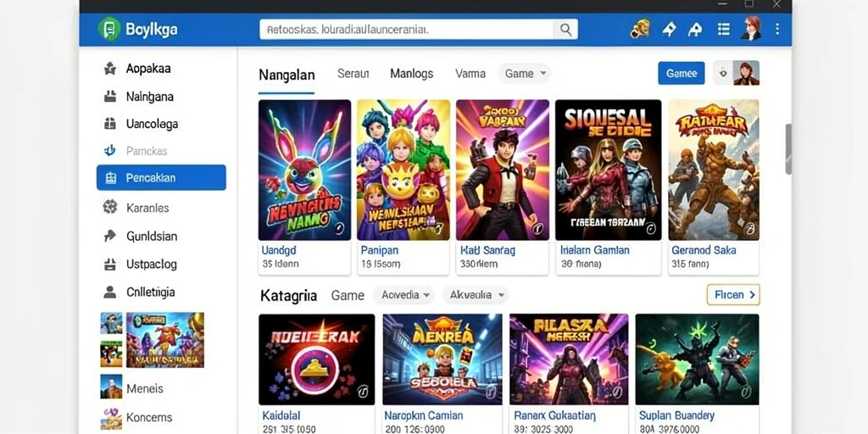Image resolution: width=868 pixels, height=434 pixels.
Task: Switch to the Nangalan tab
Action: coord(287,75)
